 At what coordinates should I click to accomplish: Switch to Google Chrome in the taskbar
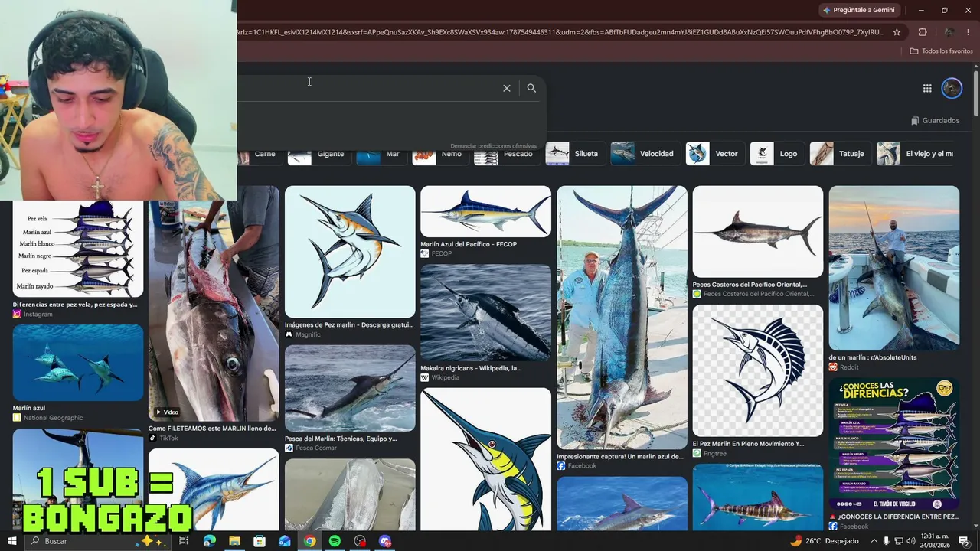click(x=309, y=541)
